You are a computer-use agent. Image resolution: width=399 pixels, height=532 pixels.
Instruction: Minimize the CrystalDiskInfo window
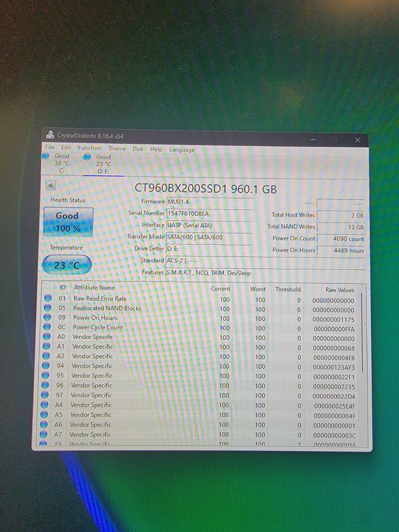tap(313, 139)
